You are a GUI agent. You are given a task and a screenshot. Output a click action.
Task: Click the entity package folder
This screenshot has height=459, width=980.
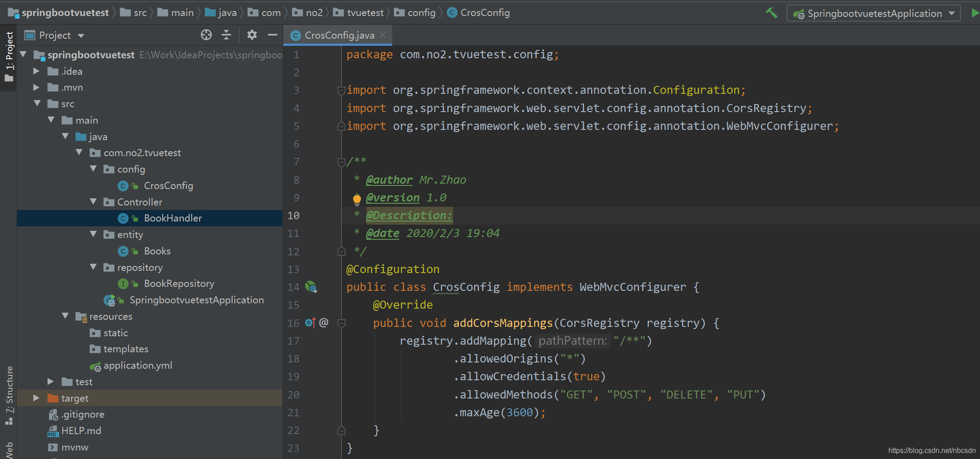click(130, 234)
